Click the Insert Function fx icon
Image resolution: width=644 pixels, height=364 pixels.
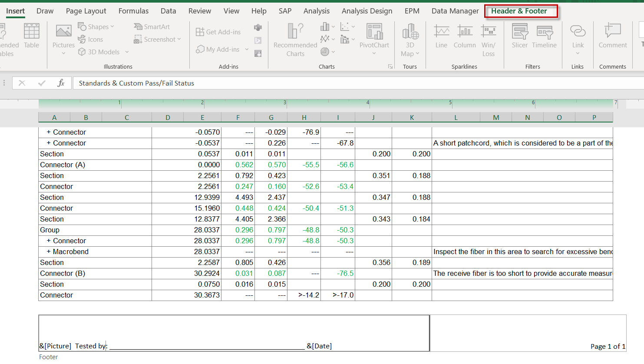(x=61, y=83)
